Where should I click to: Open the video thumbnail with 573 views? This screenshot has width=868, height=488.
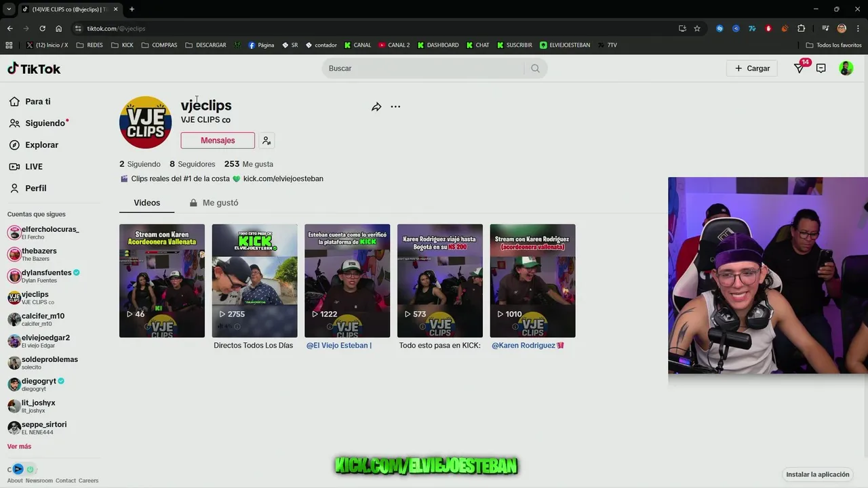click(x=440, y=281)
